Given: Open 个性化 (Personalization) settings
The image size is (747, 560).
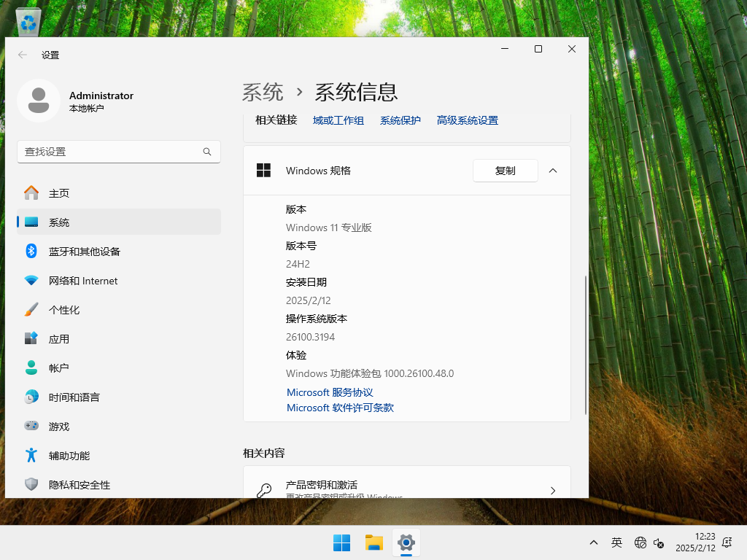Looking at the screenshot, I should click(x=65, y=309).
